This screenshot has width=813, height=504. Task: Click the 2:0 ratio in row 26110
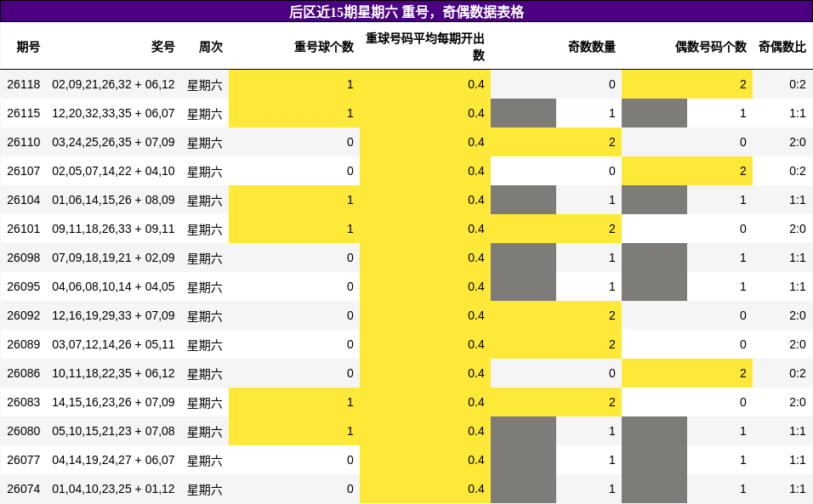click(798, 143)
